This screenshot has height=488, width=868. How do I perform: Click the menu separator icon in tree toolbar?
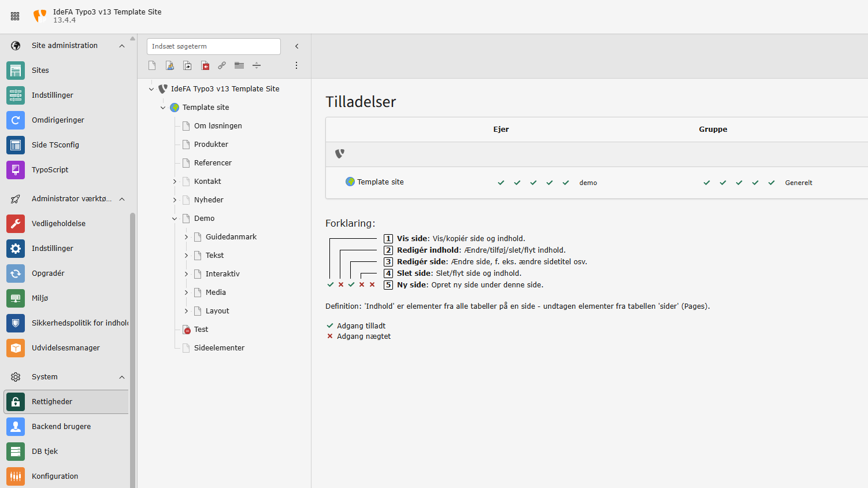(x=257, y=65)
